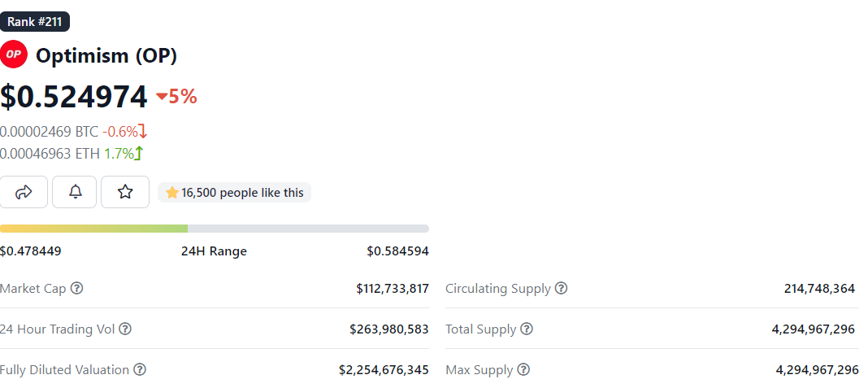Open 24 Hour Trading Vol info icon
This screenshot has height=388, width=868.
pos(125,329)
